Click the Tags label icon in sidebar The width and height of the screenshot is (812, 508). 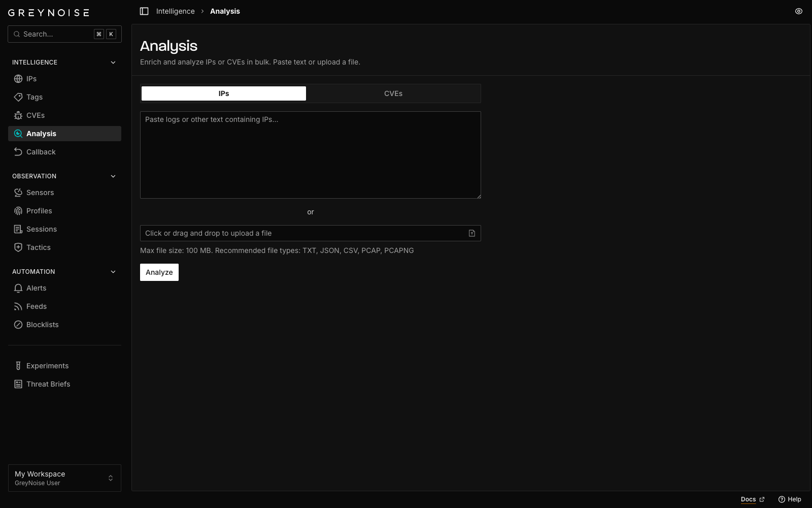[x=18, y=97]
